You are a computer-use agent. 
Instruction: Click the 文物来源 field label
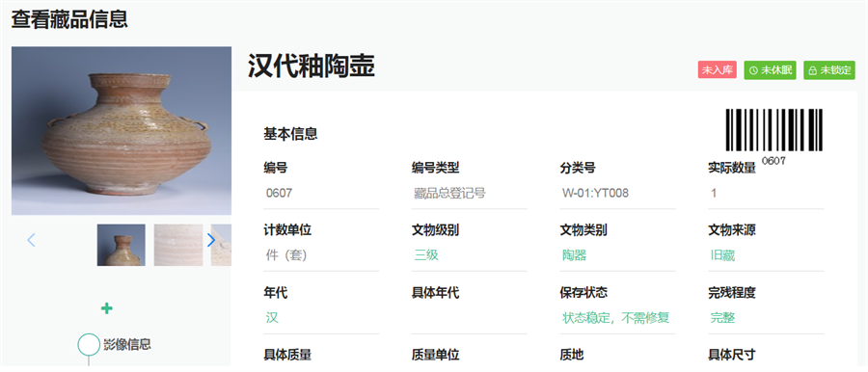pyautogui.click(x=732, y=230)
